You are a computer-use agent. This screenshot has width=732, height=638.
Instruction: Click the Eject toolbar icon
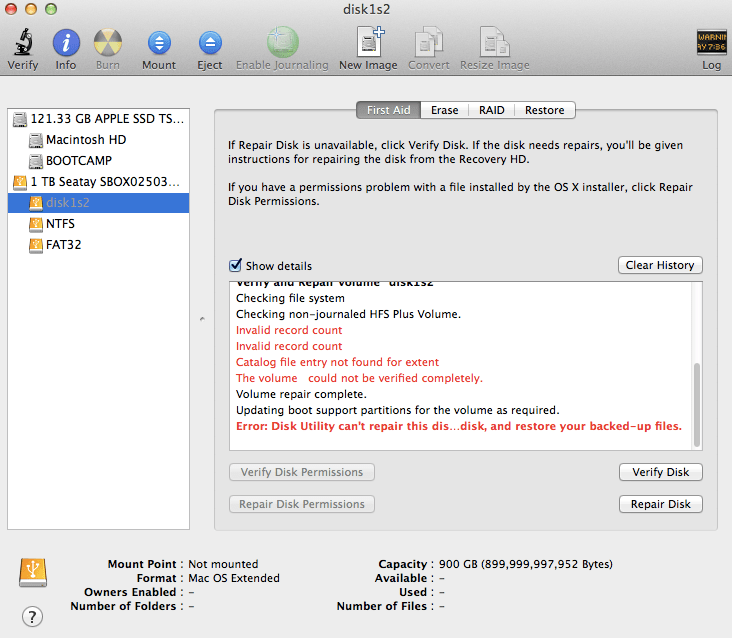210,43
